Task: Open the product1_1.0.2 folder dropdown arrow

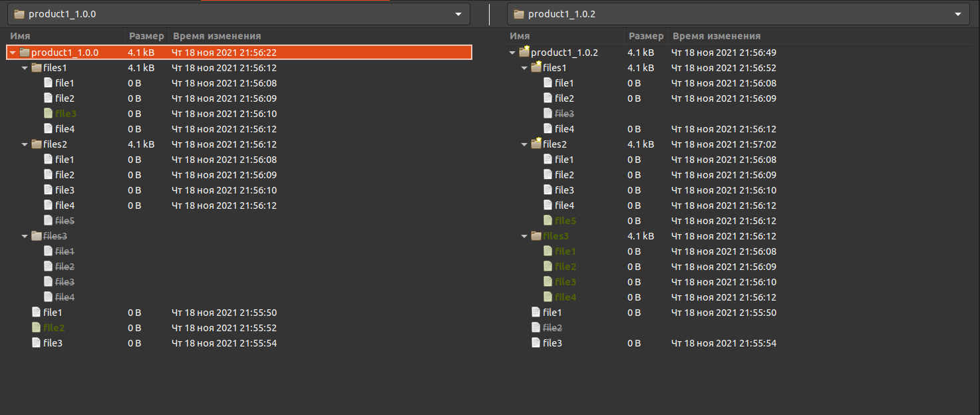Action: 957,14
